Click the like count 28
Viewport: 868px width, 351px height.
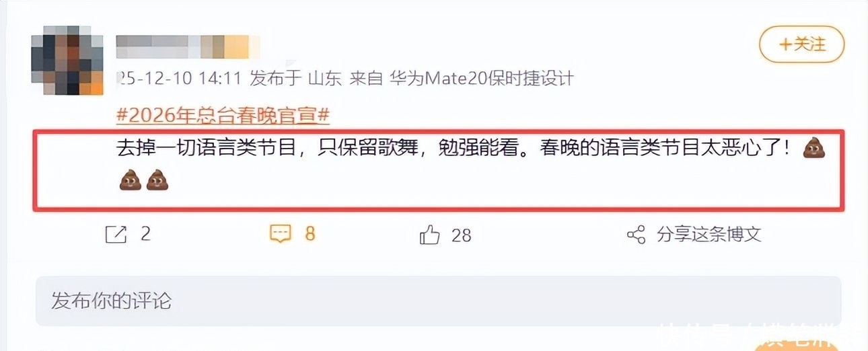pyautogui.click(x=461, y=235)
